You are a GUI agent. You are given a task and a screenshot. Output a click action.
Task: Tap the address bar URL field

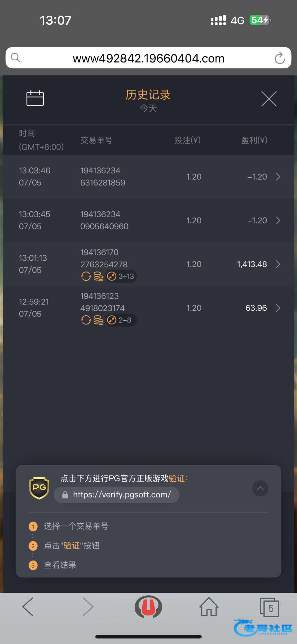click(148, 58)
